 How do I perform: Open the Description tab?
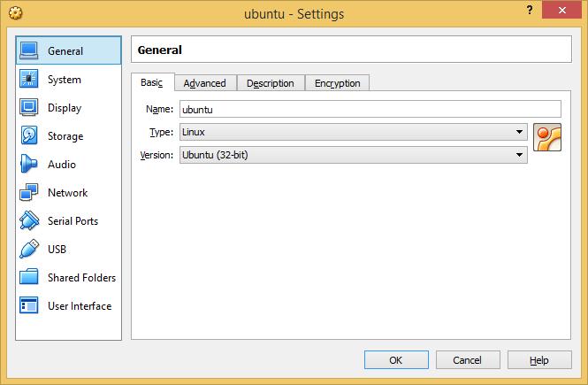pos(271,83)
